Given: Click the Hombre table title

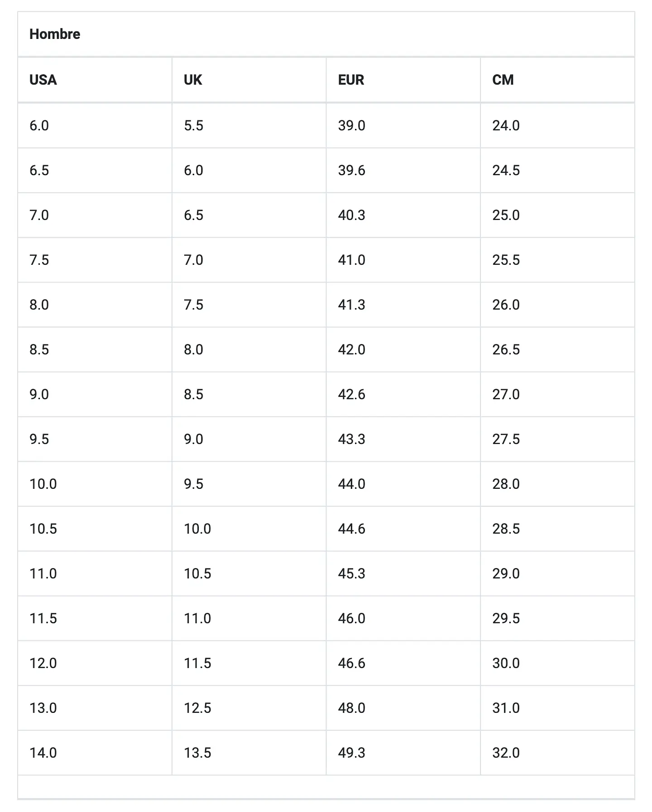Looking at the screenshot, I should click(55, 34).
